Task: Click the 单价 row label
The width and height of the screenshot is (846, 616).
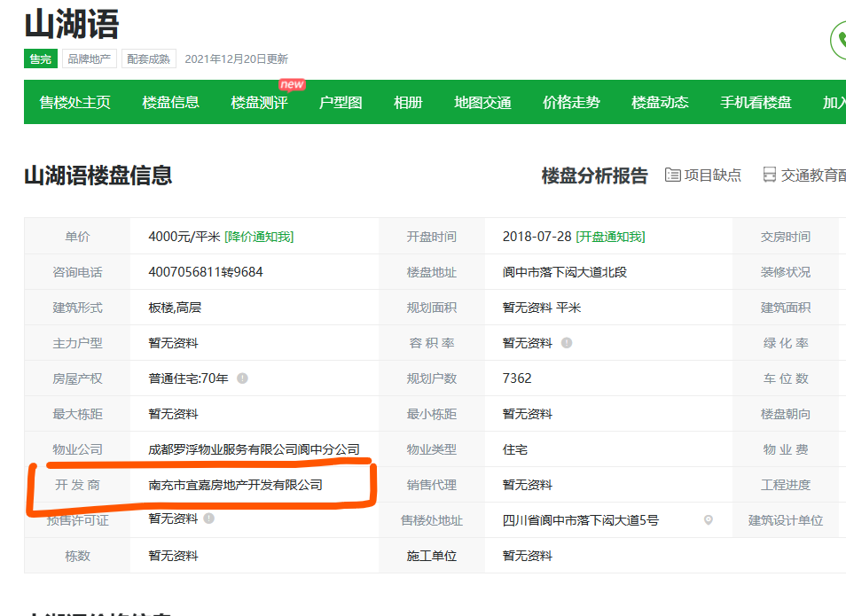Action: click(77, 237)
